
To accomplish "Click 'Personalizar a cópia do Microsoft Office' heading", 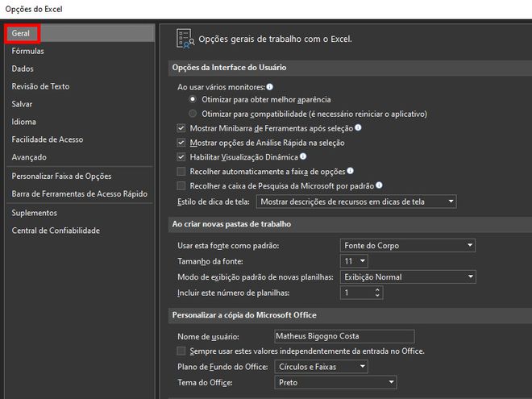I will pyautogui.click(x=244, y=315).
